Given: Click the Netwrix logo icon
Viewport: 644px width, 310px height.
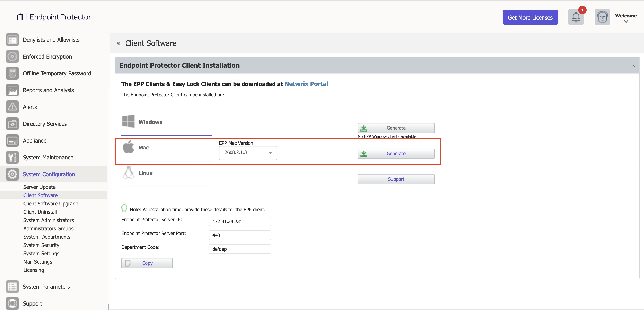Looking at the screenshot, I should click(x=20, y=17).
